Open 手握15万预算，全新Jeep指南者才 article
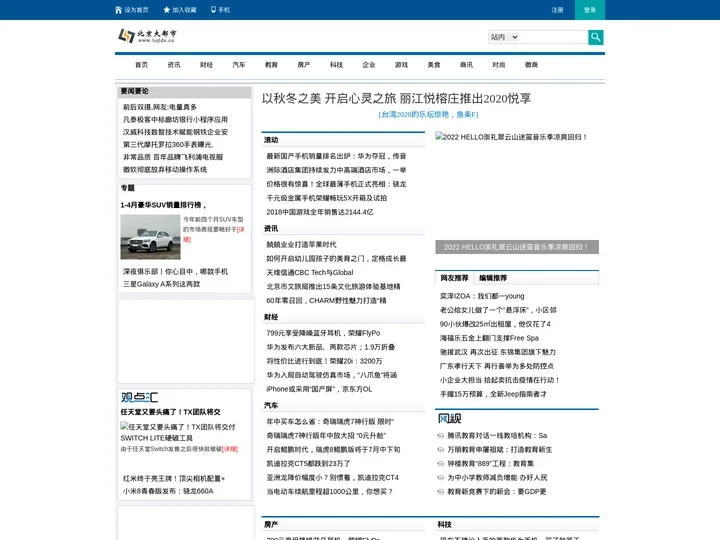 (x=493, y=394)
